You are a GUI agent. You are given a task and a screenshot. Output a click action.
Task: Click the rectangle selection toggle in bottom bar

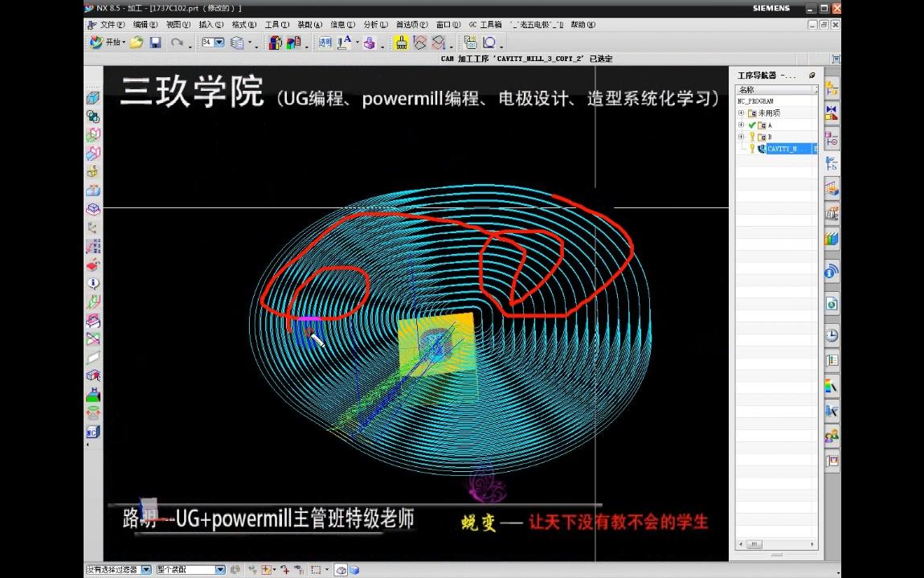(x=316, y=571)
